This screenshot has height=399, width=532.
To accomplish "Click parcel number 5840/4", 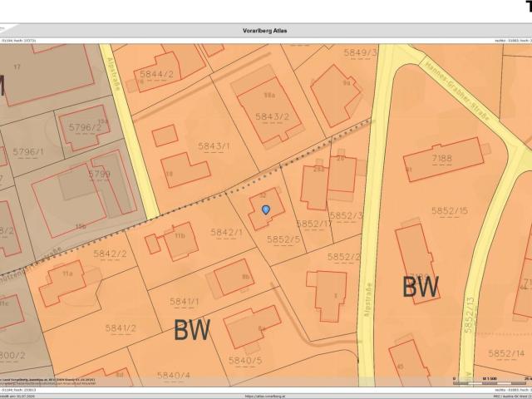I will click(174, 376).
